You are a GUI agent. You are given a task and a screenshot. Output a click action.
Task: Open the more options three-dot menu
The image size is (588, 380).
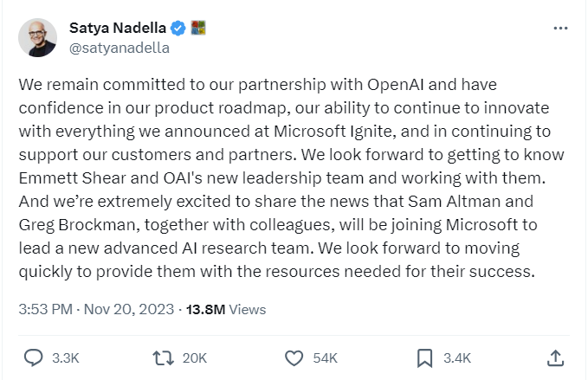coord(560,29)
